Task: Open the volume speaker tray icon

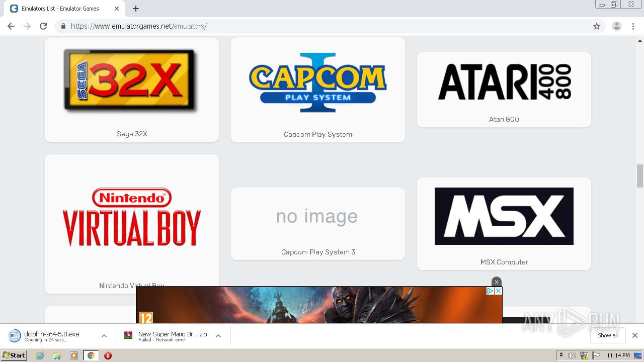Action: (x=572, y=355)
